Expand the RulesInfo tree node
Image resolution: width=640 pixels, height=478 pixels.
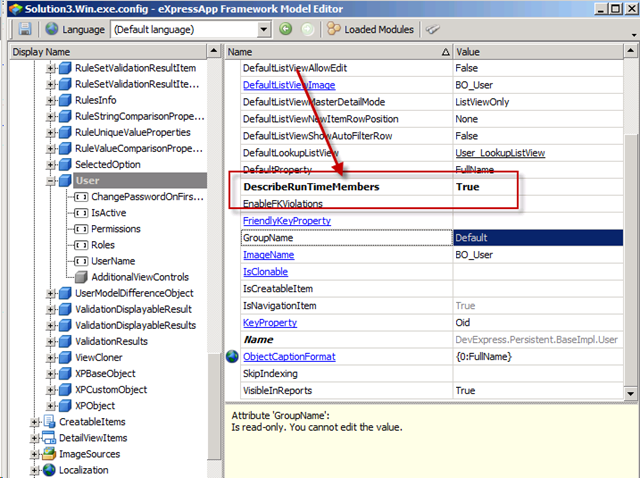(50, 100)
